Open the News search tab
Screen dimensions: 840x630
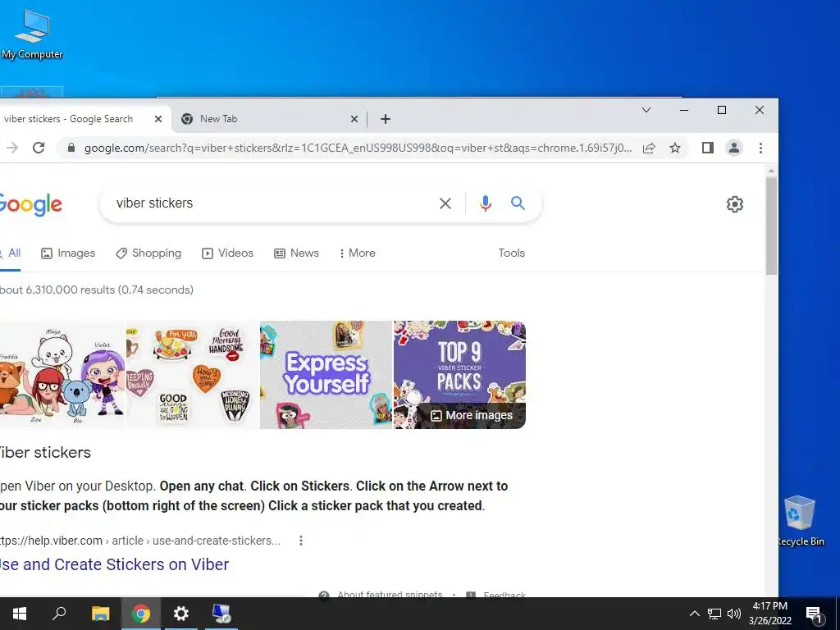296,253
